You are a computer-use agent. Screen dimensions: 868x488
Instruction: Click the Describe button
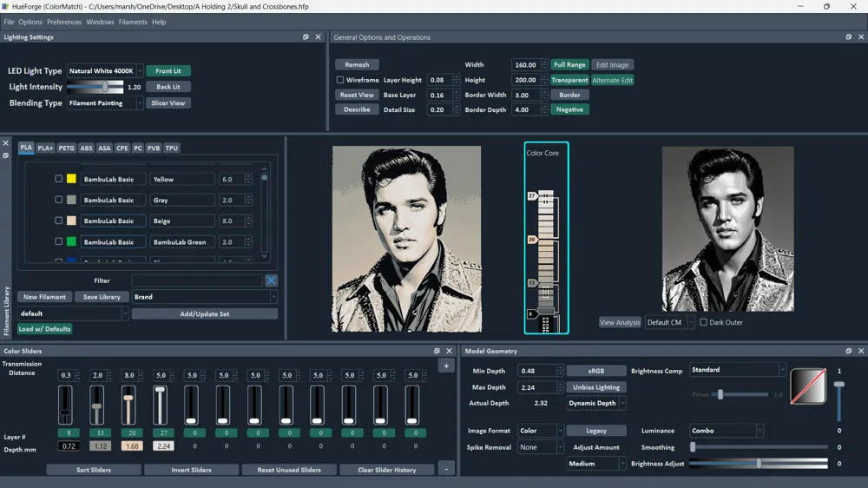pyautogui.click(x=357, y=109)
